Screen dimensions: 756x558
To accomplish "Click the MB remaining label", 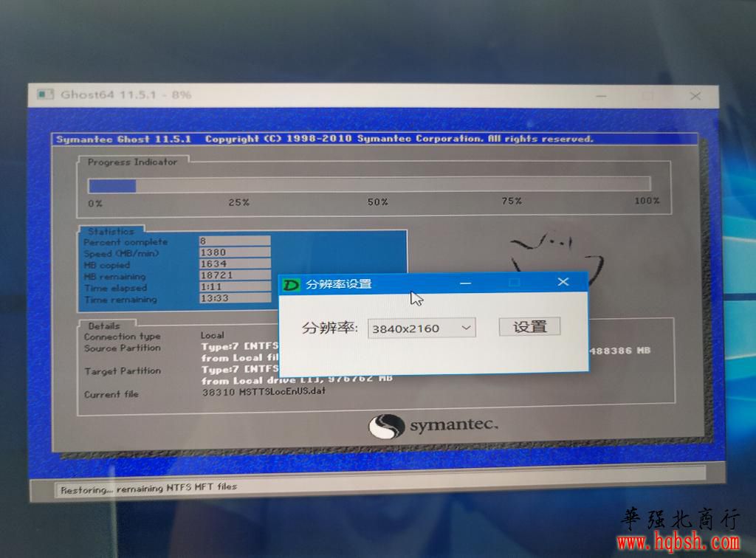I will (x=114, y=277).
